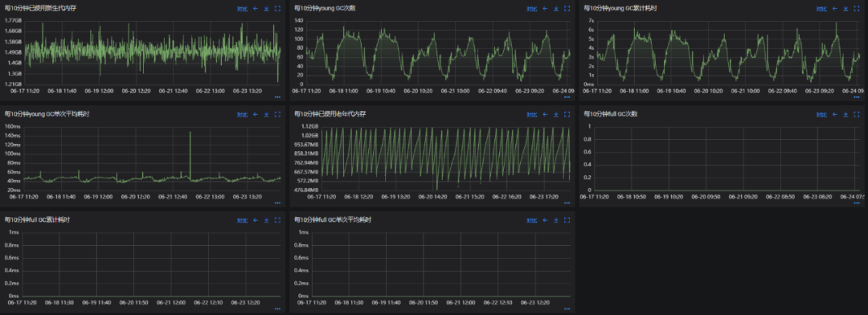Viewport: 868px width, 315px height.
Task: Select the title 每10分钟young GC单次平均耗时
Action: click(47, 114)
